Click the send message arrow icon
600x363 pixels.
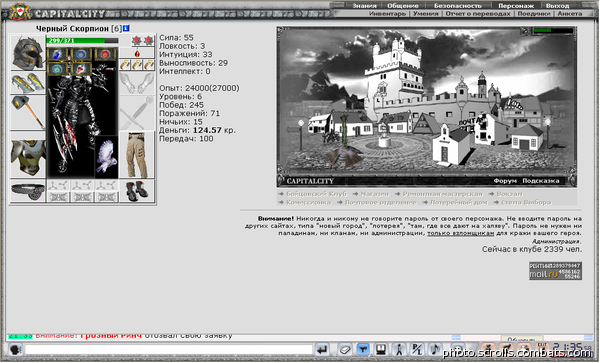[x=322, y=349]
